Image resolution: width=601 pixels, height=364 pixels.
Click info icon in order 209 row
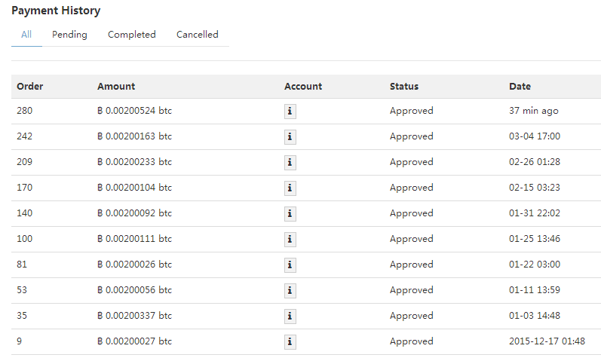(x=290, y=163)
